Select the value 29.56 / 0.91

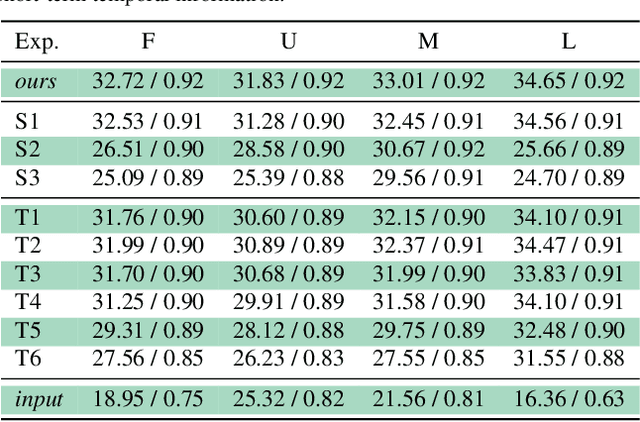tap(428, 175)
